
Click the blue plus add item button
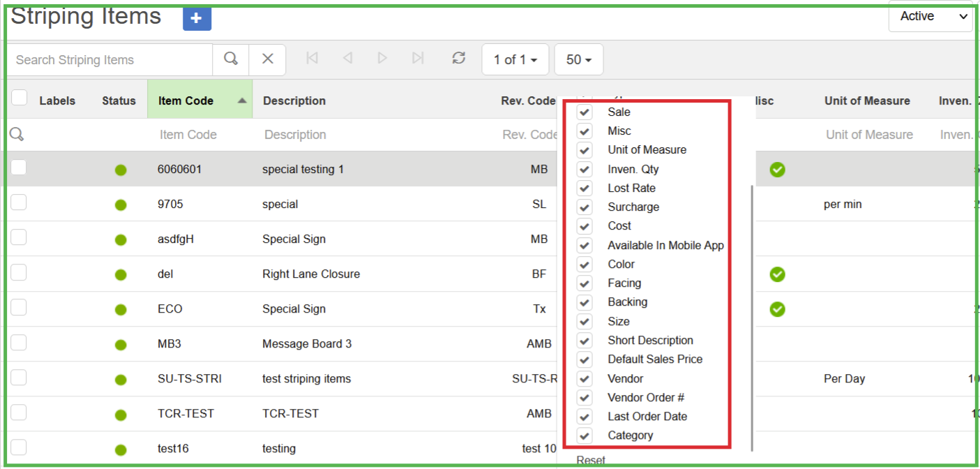(197, 19)
